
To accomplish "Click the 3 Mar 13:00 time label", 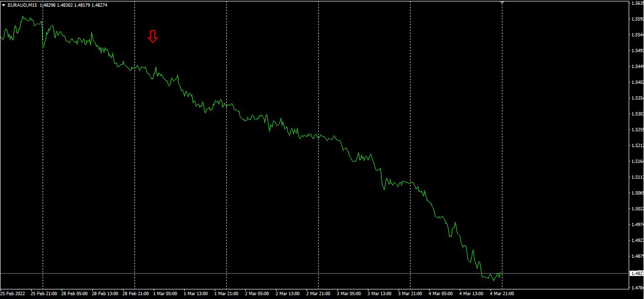I will [x=379, y=293].
